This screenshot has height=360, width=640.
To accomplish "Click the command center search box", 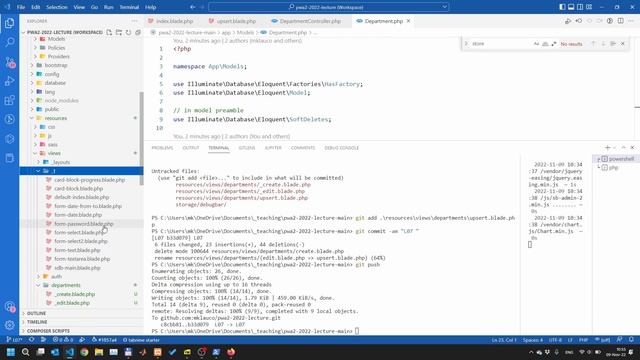I will (329, 7).
